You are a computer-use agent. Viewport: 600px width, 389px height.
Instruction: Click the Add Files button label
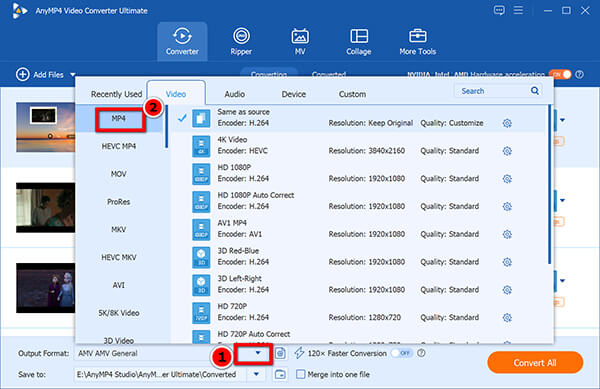[48, 75]
